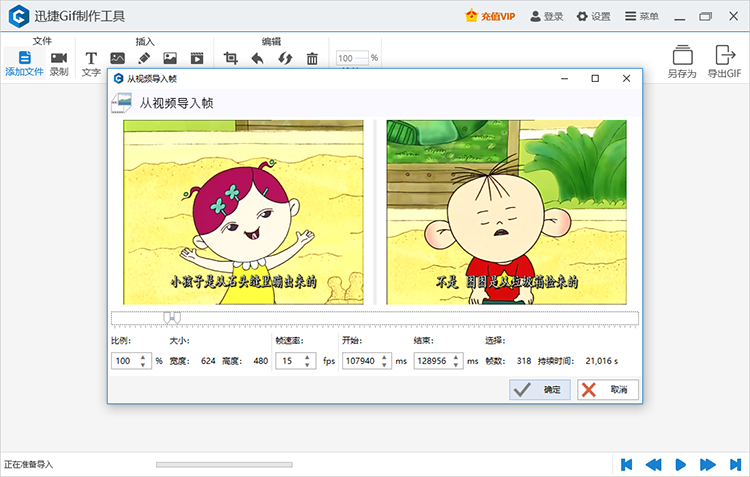Decrease the 开始 start time
Screen dimensions: 750x477
(x=384, y=365)
